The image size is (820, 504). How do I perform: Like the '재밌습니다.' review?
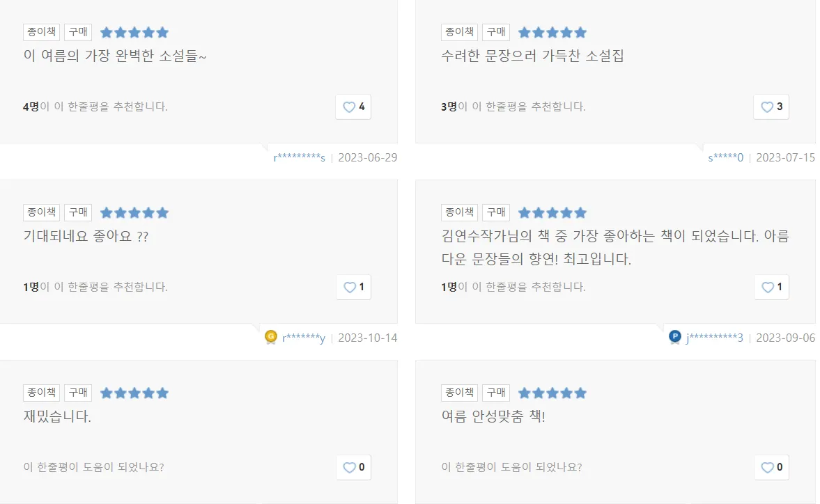click(x=353, y=467)
